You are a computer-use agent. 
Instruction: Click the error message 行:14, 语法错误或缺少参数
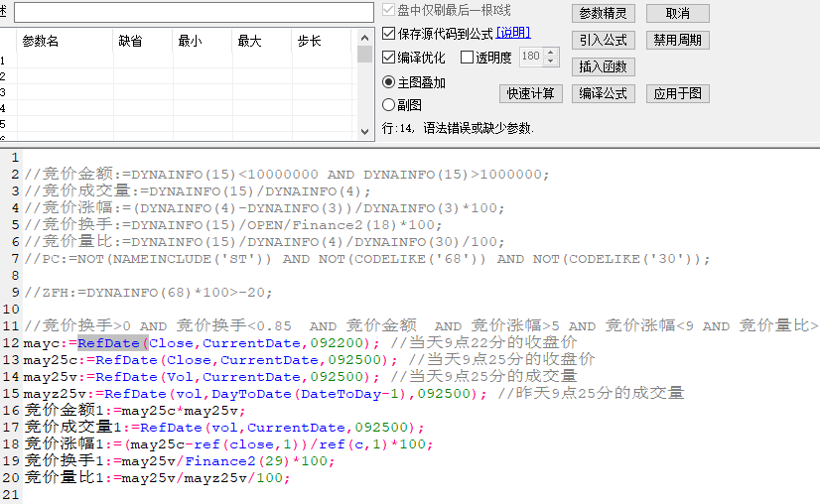coord(458,128)
